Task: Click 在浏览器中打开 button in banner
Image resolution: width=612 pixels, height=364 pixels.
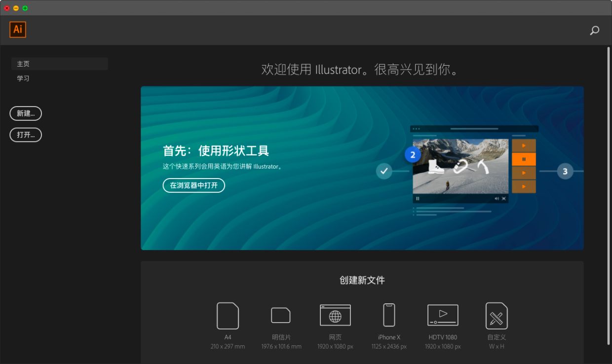Action: point(194,185)
